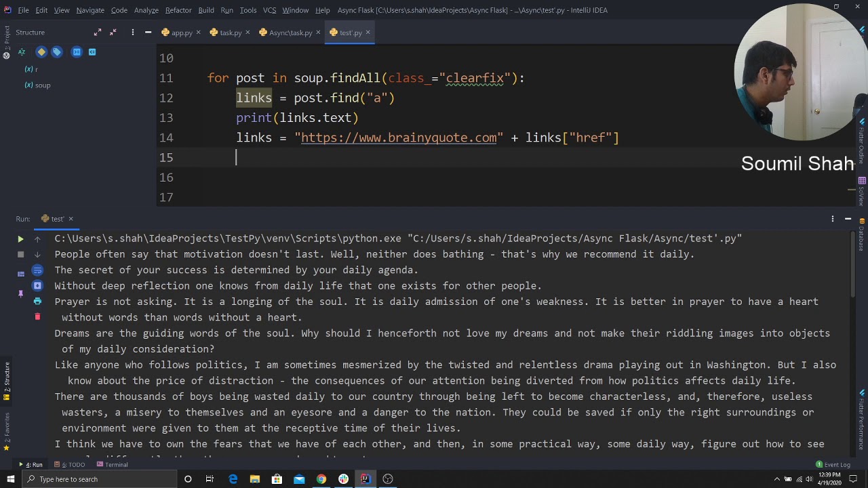Pin the test' run tab

(20, 293)
